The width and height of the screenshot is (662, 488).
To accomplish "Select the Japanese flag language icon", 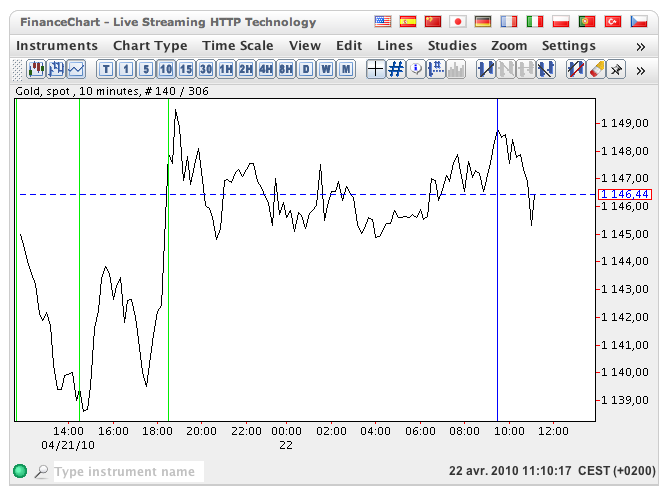I will (458, 21).
